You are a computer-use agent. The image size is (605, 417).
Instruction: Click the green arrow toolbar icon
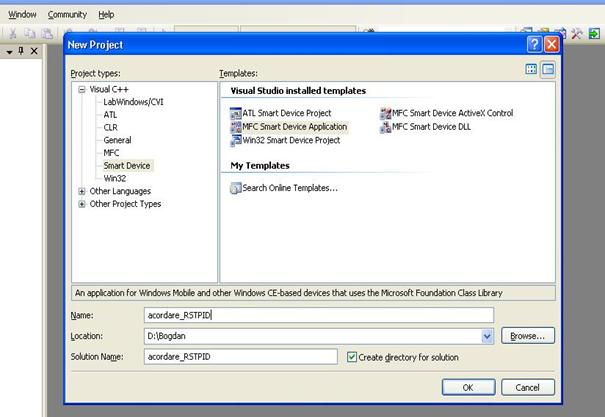point(594,34)
